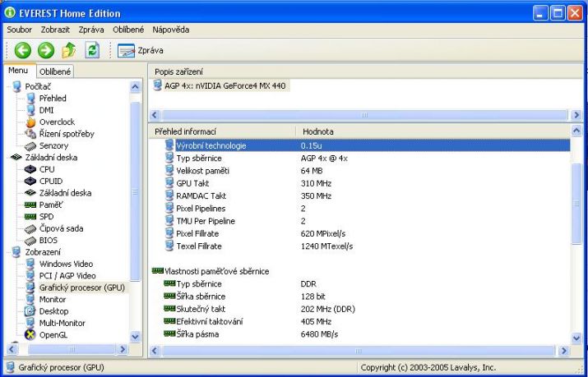This screenshot has height=377, width=588.
Task: Select the Počítač tree node
Action: (38, 86)
